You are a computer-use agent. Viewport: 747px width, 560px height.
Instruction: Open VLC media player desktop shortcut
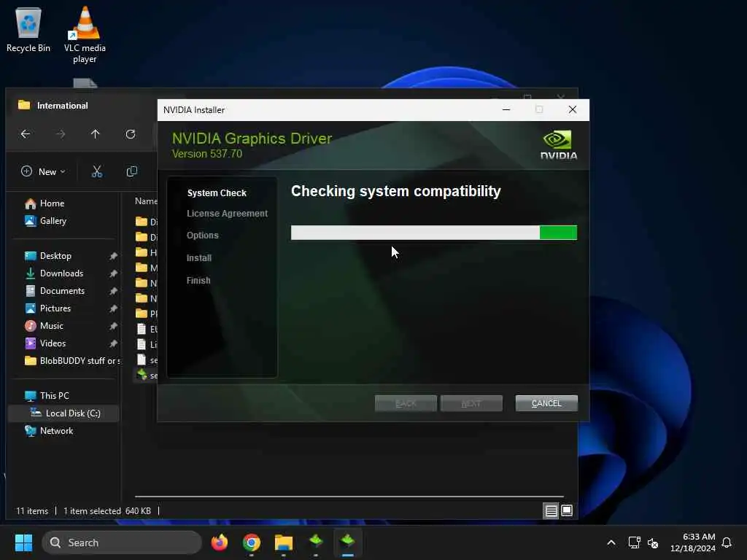[85, 34]
